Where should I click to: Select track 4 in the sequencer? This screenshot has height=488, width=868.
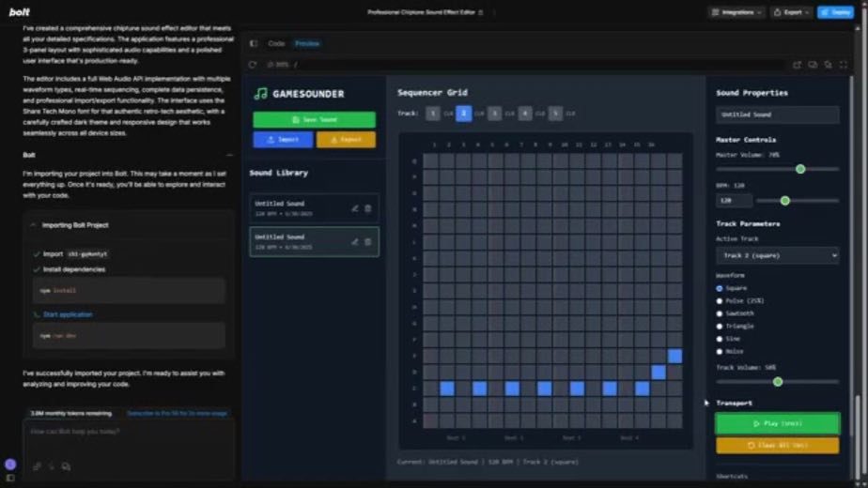(x=525, y=114)
